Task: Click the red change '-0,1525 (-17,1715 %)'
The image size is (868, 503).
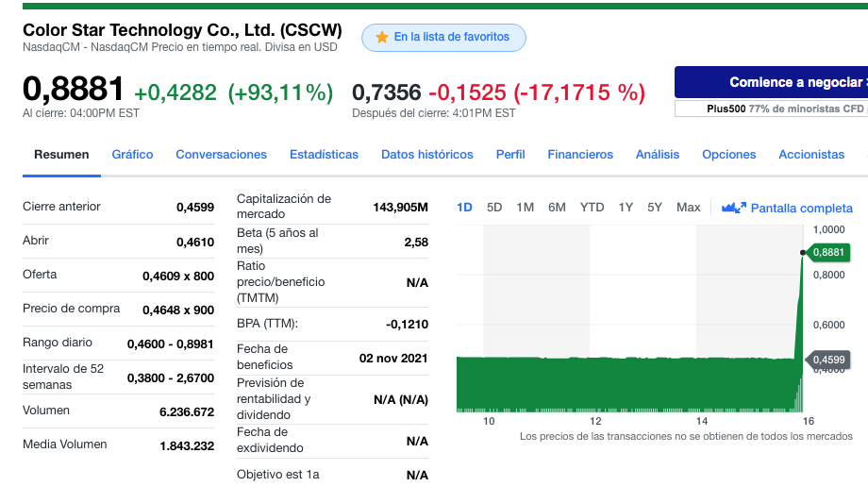Action: click(537, 92)
